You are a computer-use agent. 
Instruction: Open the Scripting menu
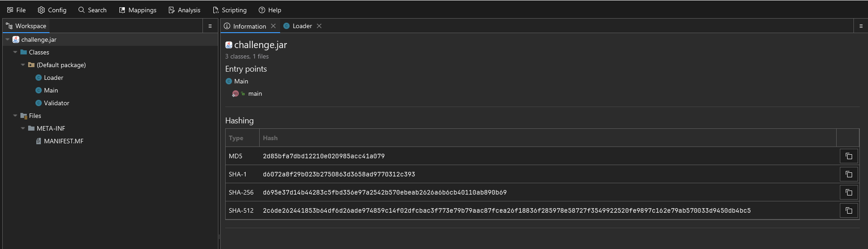coord(230,10)
